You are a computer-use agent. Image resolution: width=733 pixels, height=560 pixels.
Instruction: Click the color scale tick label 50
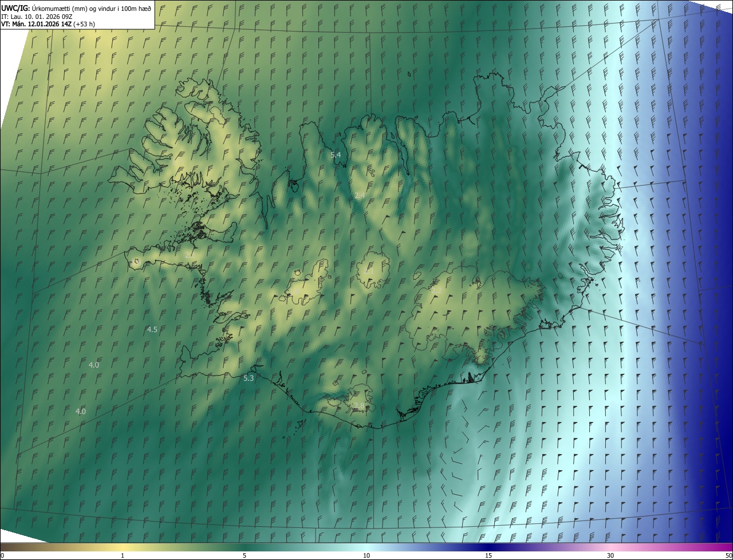(x=728, y=555)
